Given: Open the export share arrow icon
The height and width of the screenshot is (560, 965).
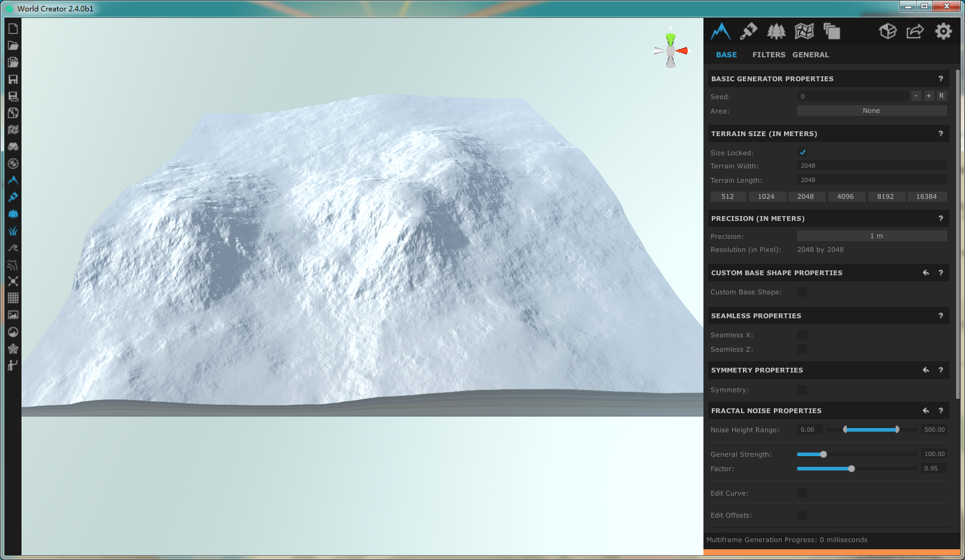Looking at the screenshot, I should (915, 31).
